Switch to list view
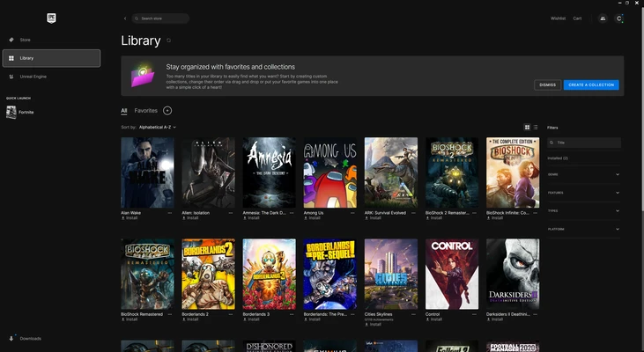 (535, 128)
